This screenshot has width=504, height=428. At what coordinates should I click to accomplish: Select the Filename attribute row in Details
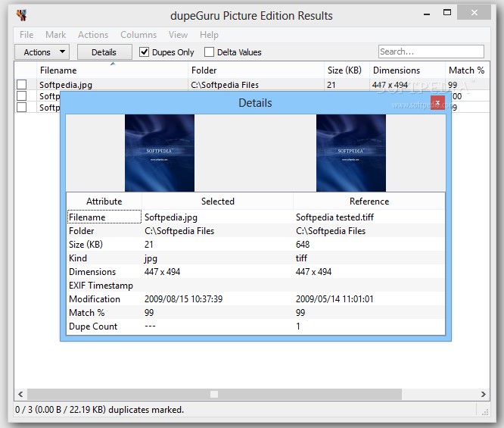pyautogui.click(x=256, y=217)
